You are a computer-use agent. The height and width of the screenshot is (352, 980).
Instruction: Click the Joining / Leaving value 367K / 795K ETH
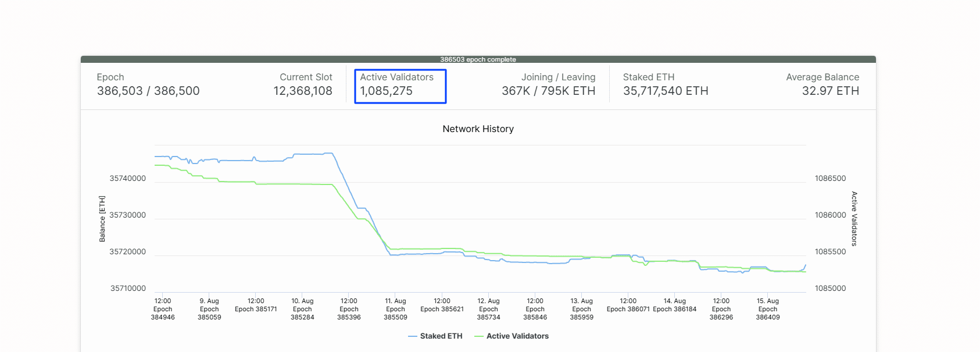(549, 91)
